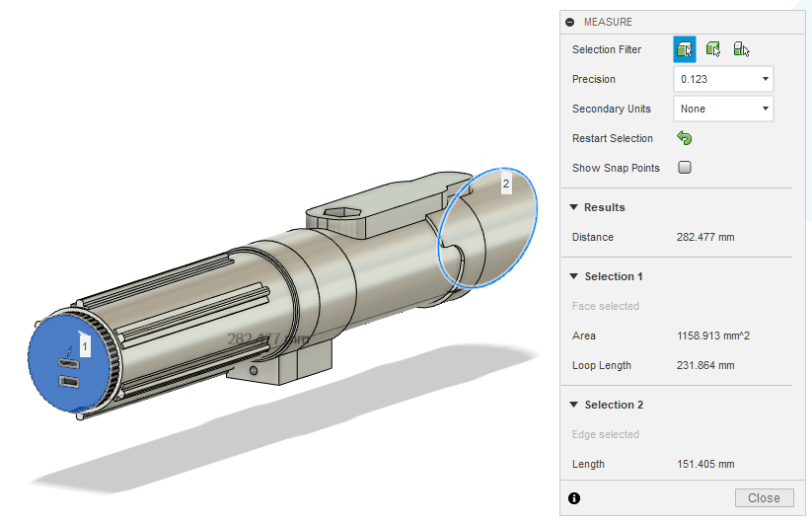Open the info icon at the dialog bottom
The height and width of the screenshot is (524, 812).
(x=574, y=498)
